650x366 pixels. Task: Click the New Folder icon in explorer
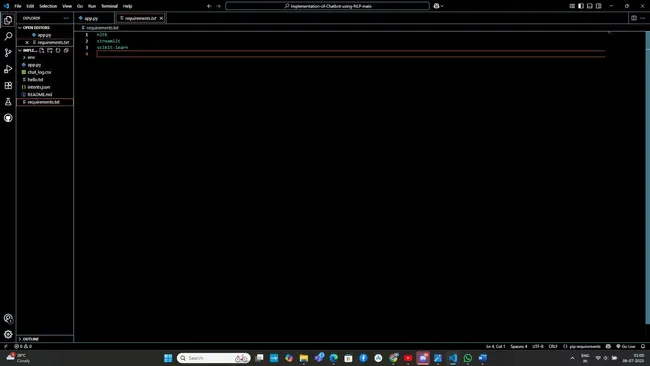click(50, 51)
